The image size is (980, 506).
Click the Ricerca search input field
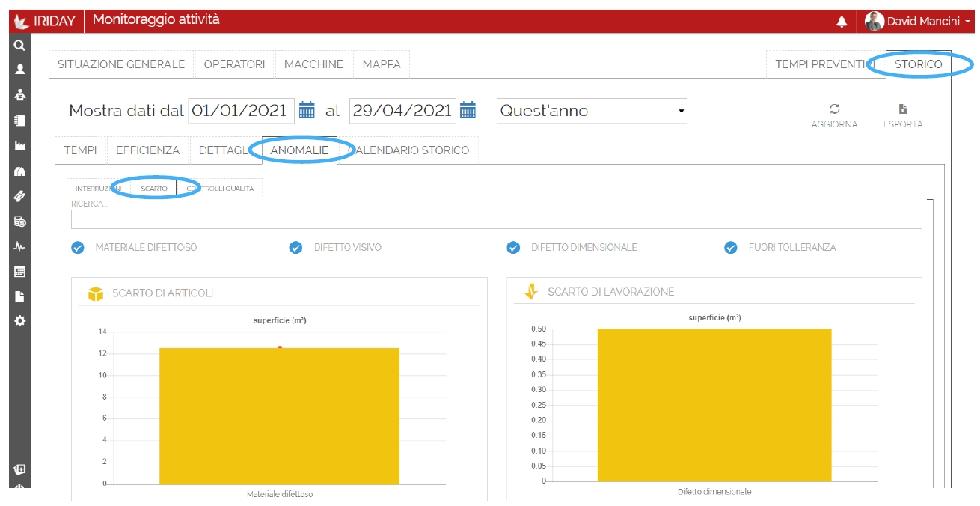click(x=496, y=219)
